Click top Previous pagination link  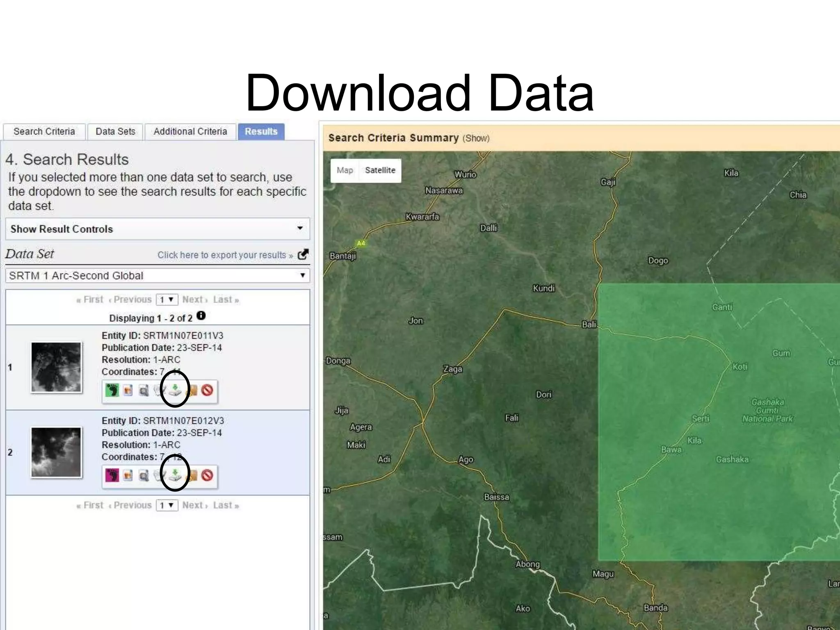click(130, 299)
